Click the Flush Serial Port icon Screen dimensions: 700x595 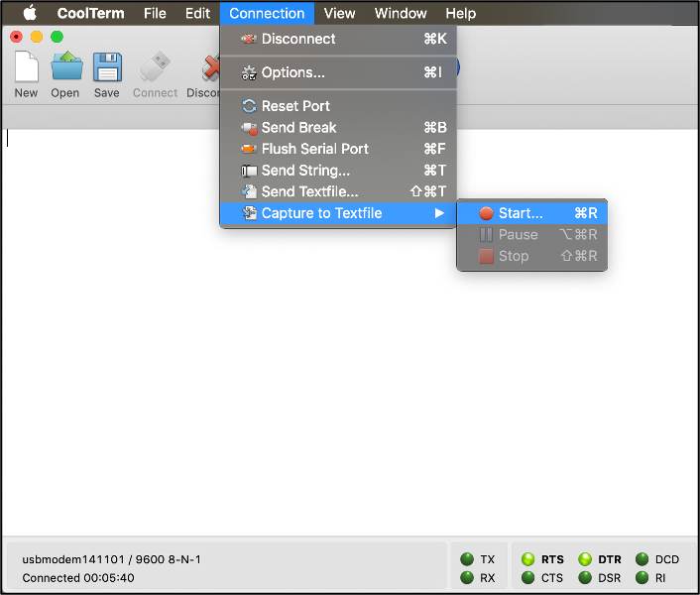(249, 149)
